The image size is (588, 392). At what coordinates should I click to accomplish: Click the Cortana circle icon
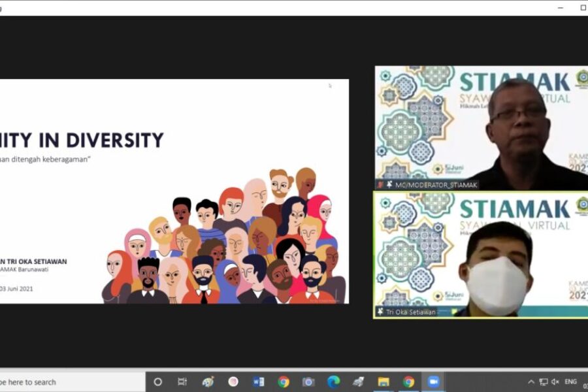(157, 382)
